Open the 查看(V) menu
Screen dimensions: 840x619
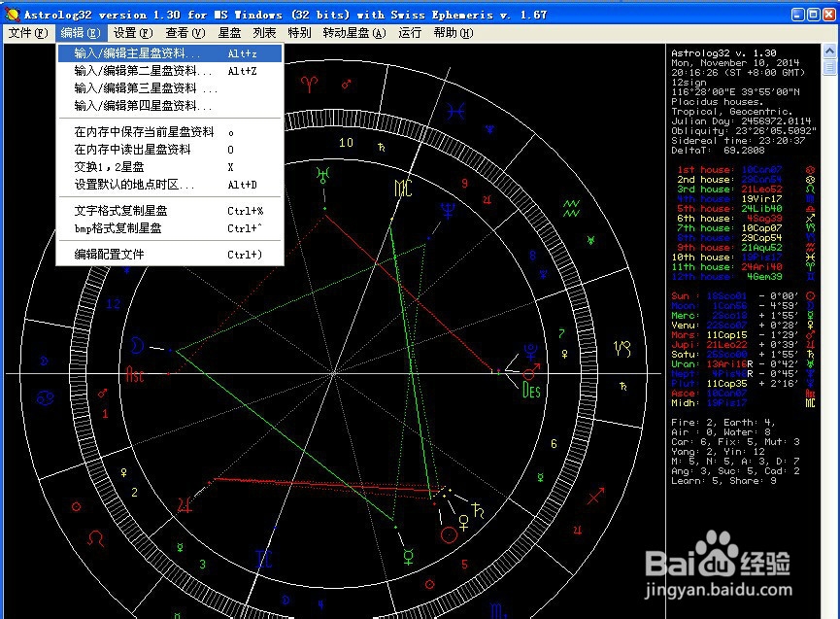tap(185, 33)
